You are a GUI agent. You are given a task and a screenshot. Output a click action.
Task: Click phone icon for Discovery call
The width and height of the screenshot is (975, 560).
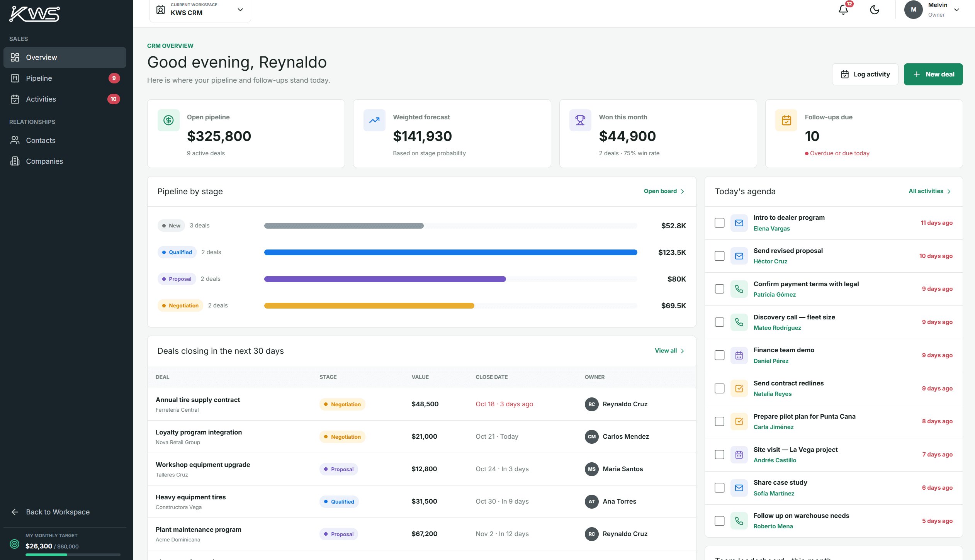739,322
